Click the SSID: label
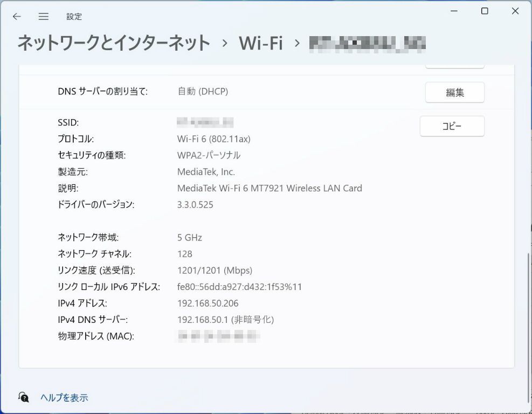 pos(68,122)
